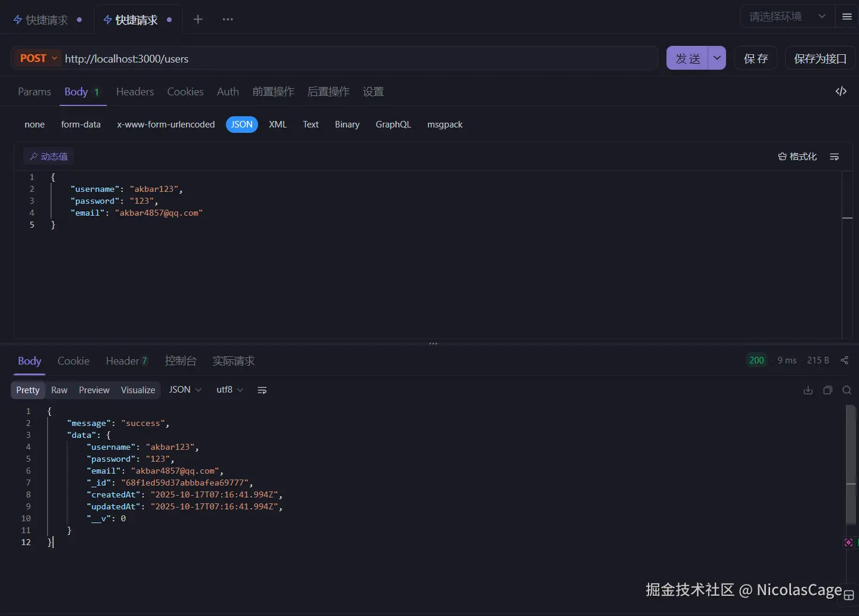This screenshot has width=859, height=616.
Task: Click the 200 status code badge
Action: (756, 360)
